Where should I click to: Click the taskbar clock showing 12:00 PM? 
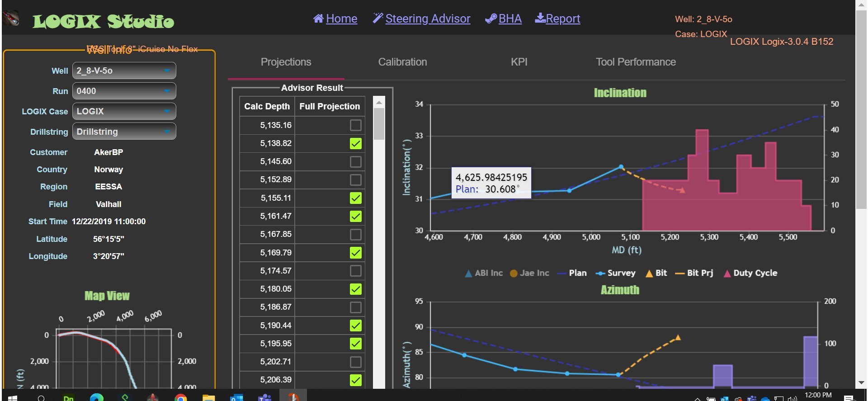[818, 395]
